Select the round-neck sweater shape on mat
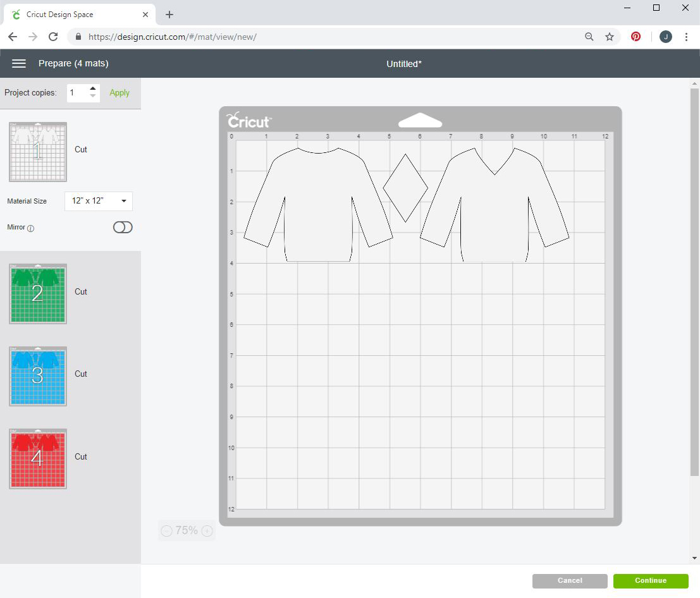Image resolution: width=700 pixels, height=598 pixels. click(x=318, y=204)
